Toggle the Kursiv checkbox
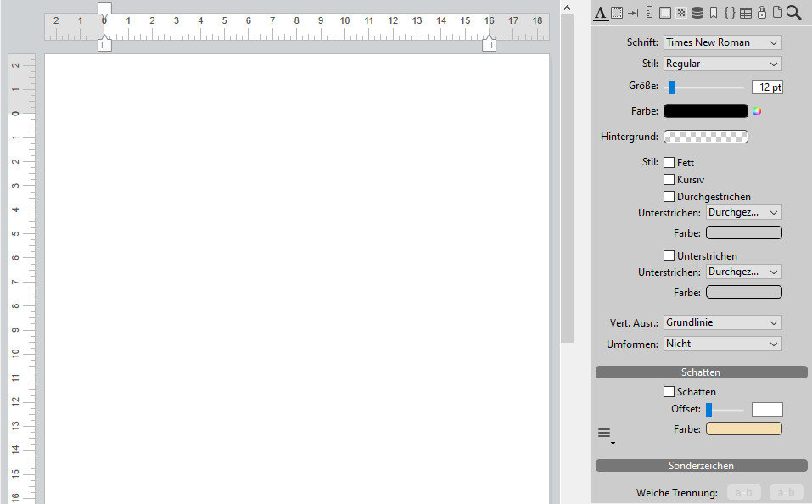The image size is (812, 504). 669,180
